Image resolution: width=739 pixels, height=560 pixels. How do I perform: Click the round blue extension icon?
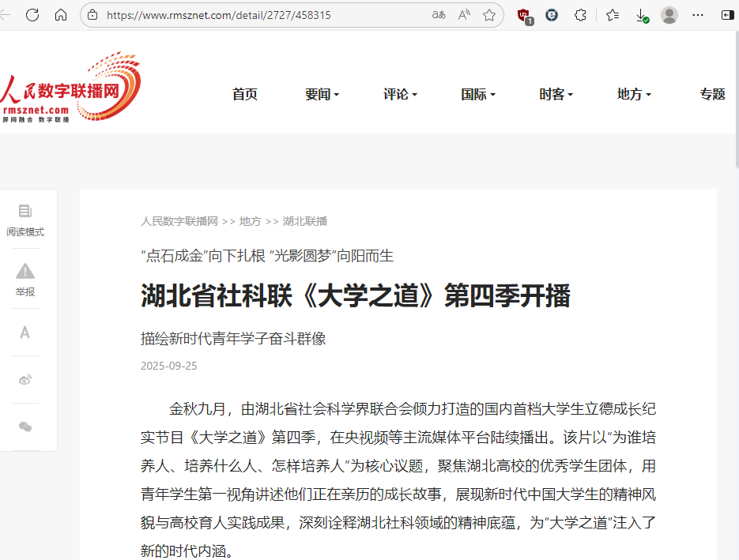click(x=552, y=15)
